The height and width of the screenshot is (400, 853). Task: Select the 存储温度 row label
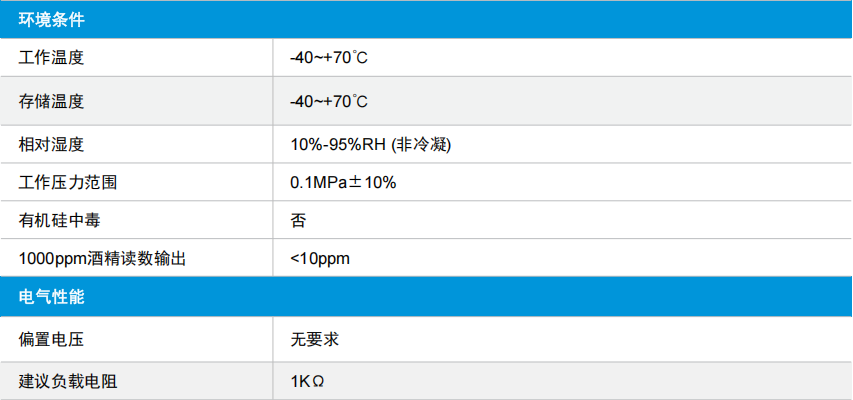pyautogui.click(x=51, y=101)
